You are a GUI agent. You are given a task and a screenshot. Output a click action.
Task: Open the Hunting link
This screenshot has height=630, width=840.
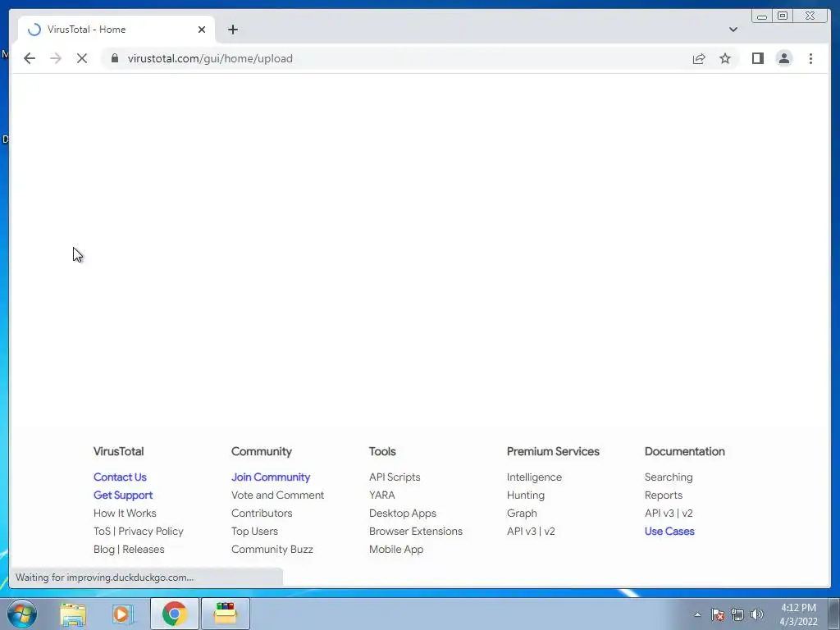coord(526,495)
